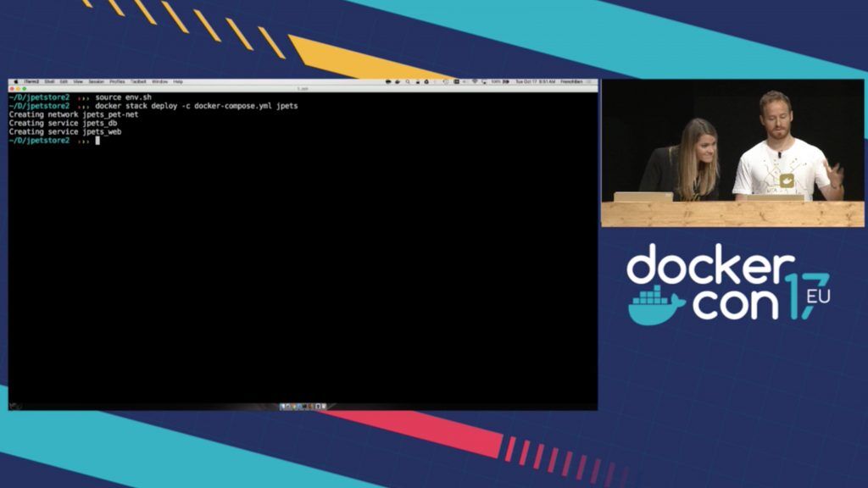The width and height of the screenshot is (868, 488).
Task: Click the Wi-Fi status icon
Action: (x=475, y=82)
